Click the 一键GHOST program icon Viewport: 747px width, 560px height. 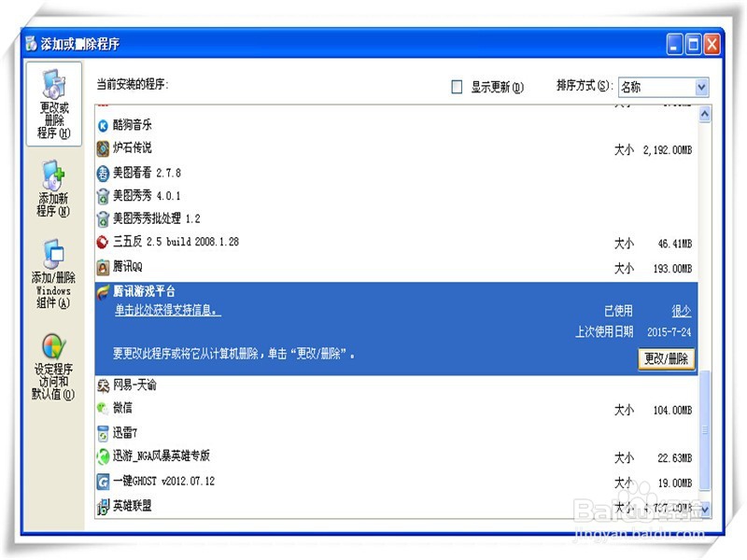[x=103, y=482]
